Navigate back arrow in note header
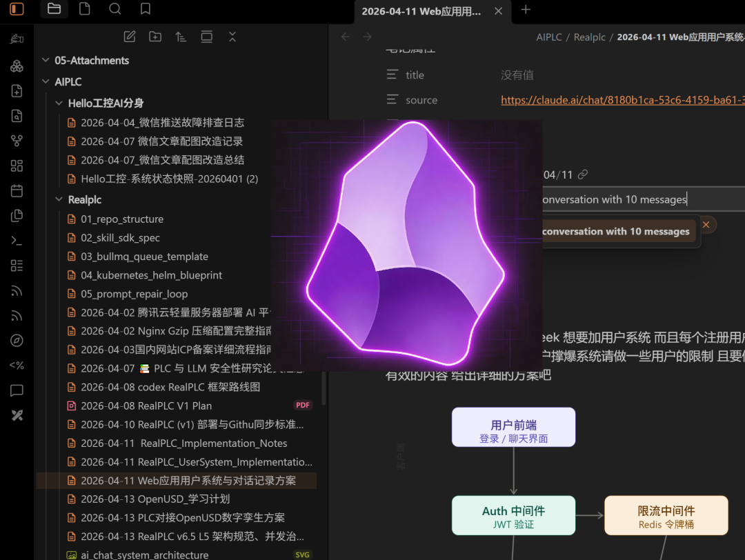The height and width of the screenshot is (560, 745). (346, 37)
